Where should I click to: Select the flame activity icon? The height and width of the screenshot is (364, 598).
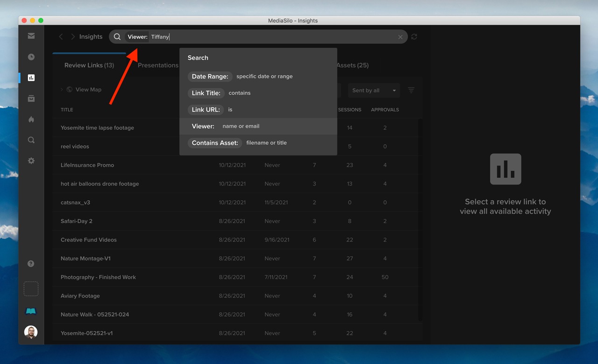(31, 119)
